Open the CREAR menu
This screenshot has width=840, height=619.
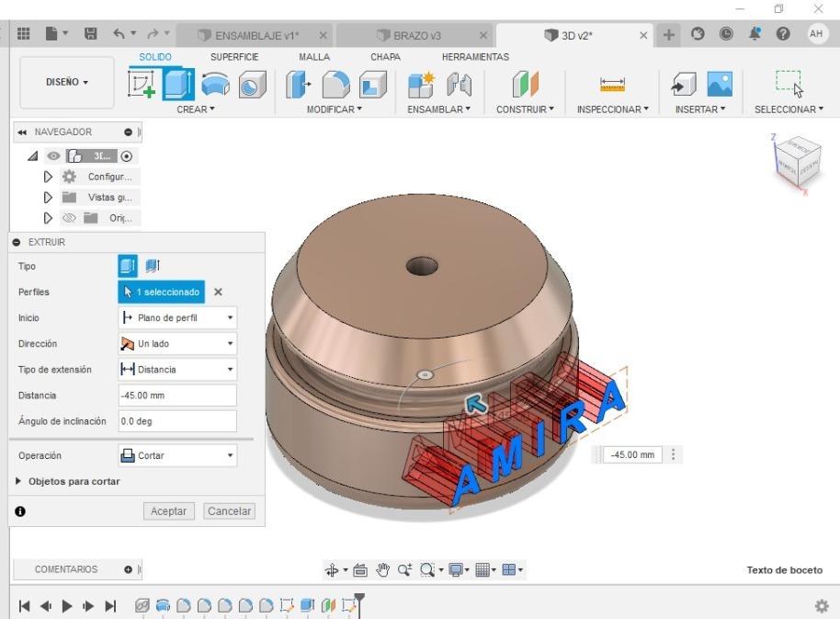point(196,109)
